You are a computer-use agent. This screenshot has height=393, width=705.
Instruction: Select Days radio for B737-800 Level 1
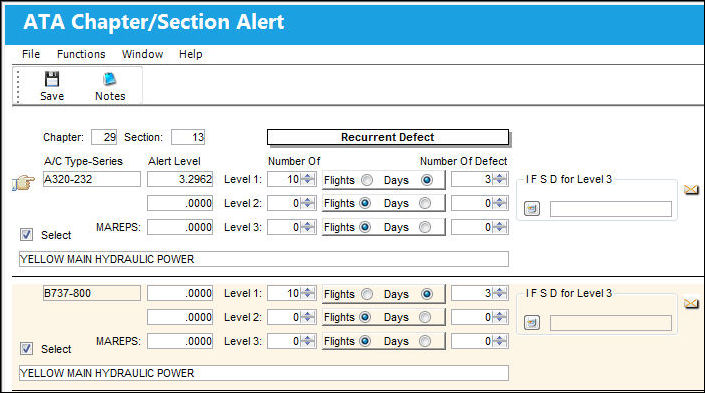(426, 294)
